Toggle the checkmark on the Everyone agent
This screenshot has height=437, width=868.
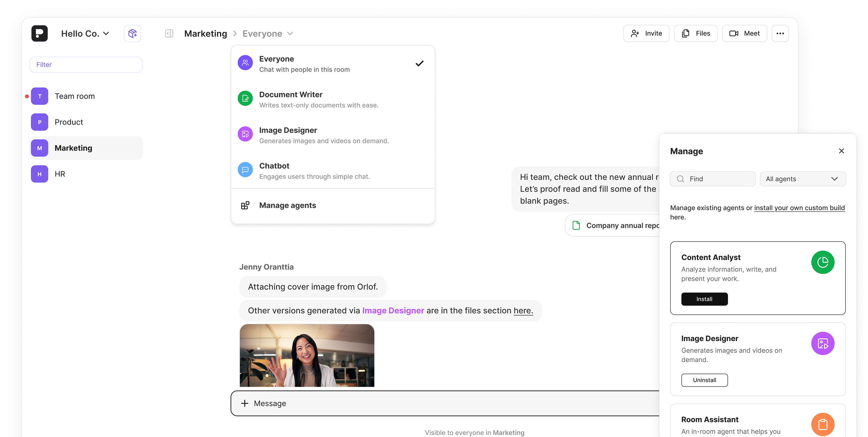(x=419, y=63)
